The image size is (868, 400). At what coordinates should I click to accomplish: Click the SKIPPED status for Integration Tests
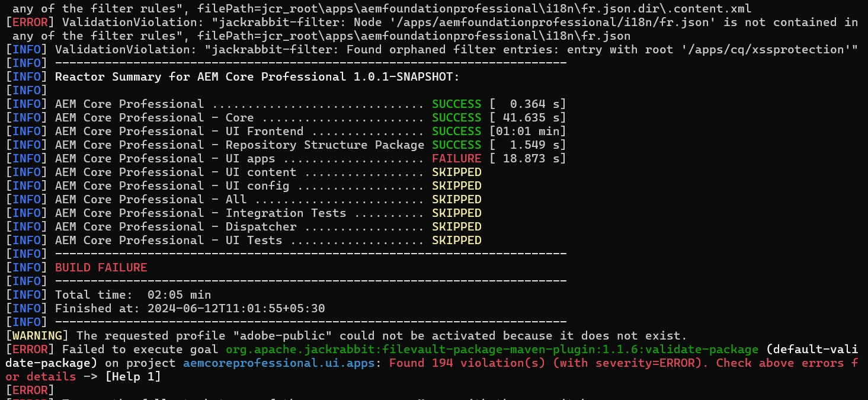click(456, 213)
